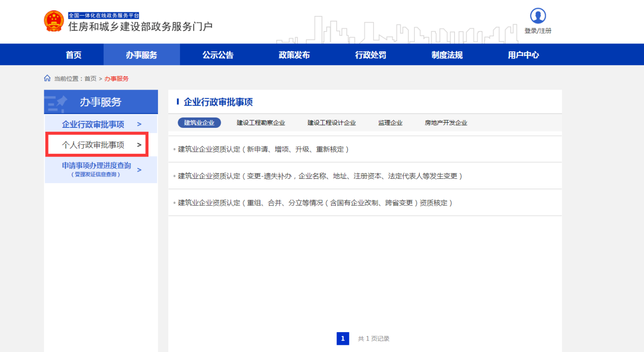Image resolution: width=644 pixels, height=352 pixels.
Task: Open 政策发布 navigation item
Action: coord(294,55)
